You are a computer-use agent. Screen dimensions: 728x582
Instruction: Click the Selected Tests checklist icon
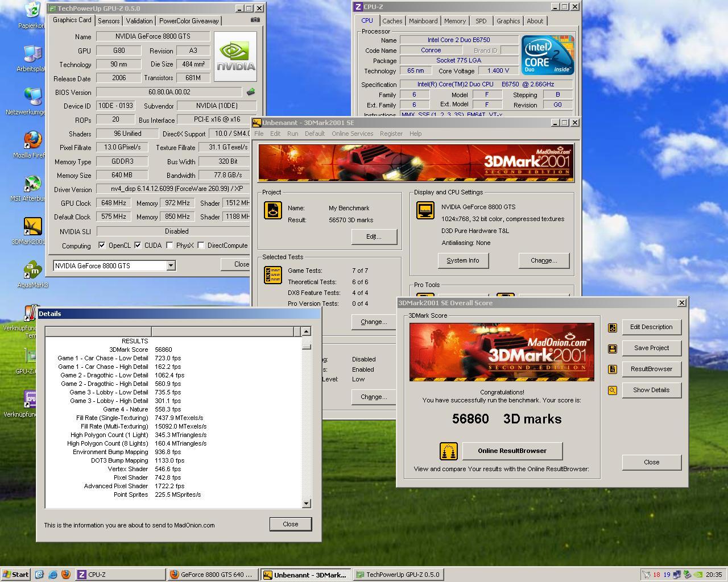[273, 275]
